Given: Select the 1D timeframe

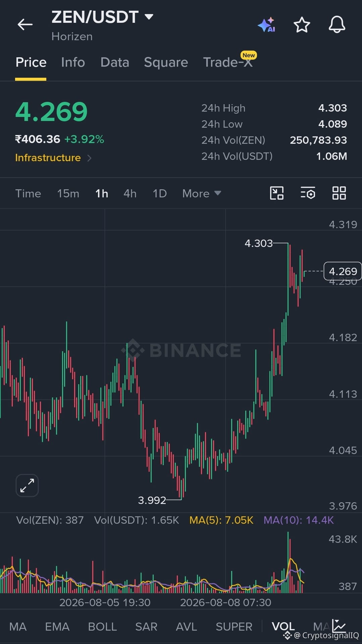Looking at the screenshot, I should pyautogui.click(x=160, y=193).
